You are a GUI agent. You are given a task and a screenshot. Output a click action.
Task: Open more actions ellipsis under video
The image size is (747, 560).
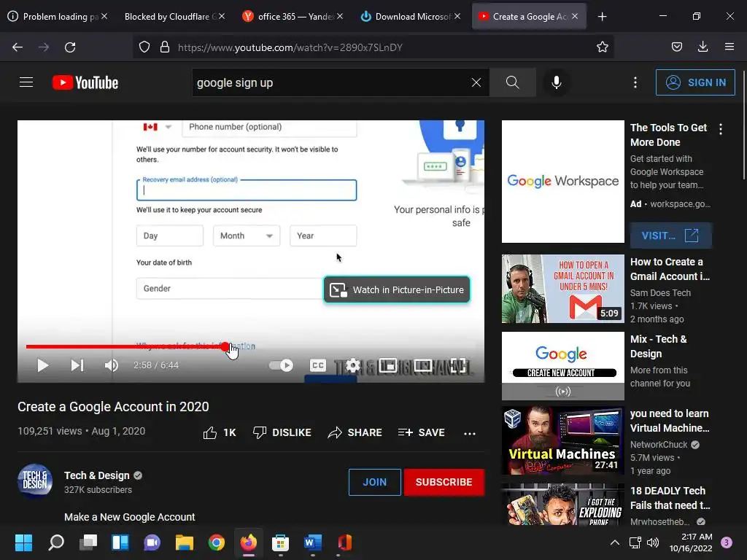pyautogui.click(x=470, y=433)
